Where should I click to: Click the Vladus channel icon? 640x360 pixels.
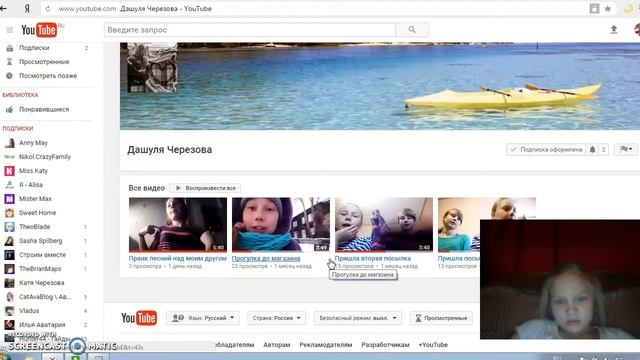coord(9,311)
